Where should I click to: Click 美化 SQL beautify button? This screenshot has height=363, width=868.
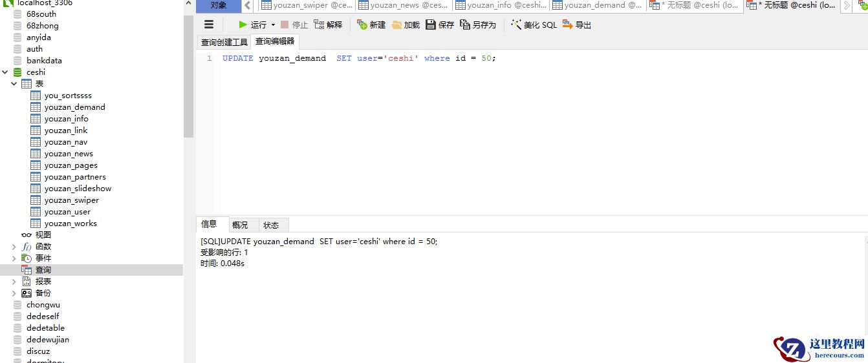[x=534, y=25]
